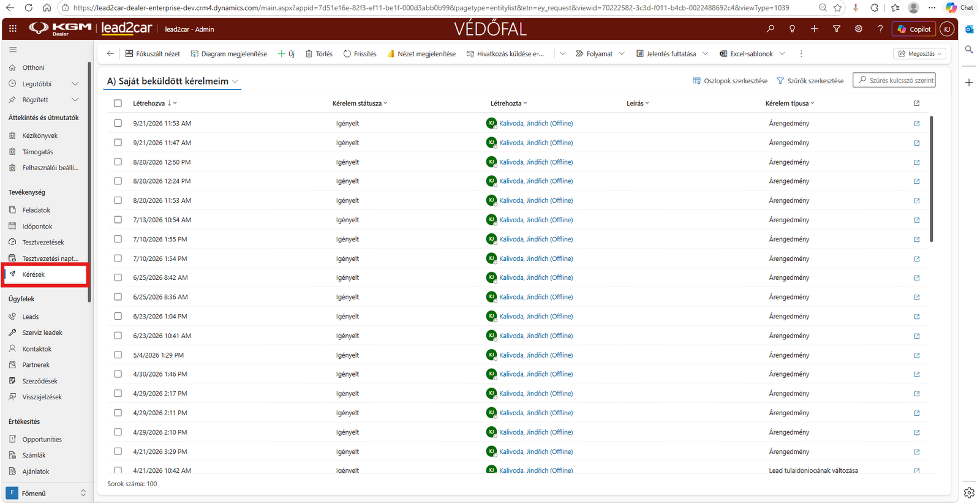Click the browser refresh icon
Image resolution: width=980 pixels, height=504 pixels.
click(x=29, y=8)
